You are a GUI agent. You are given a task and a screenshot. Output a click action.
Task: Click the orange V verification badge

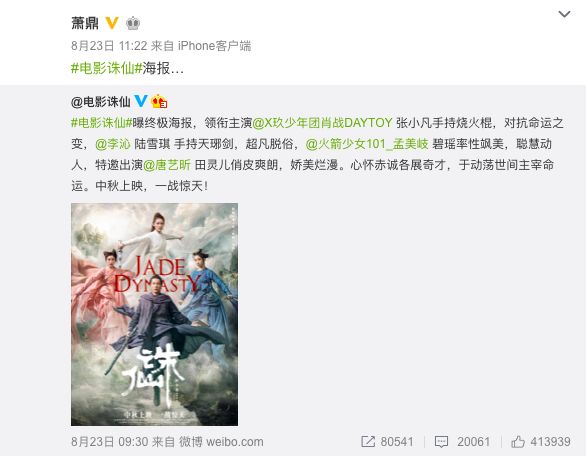112,23
